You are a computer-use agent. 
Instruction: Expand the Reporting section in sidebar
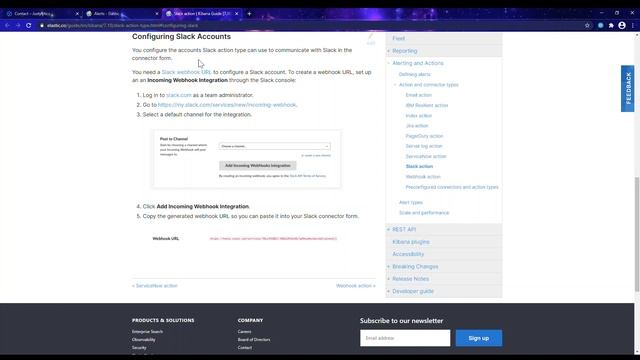[x=389, y=51]
